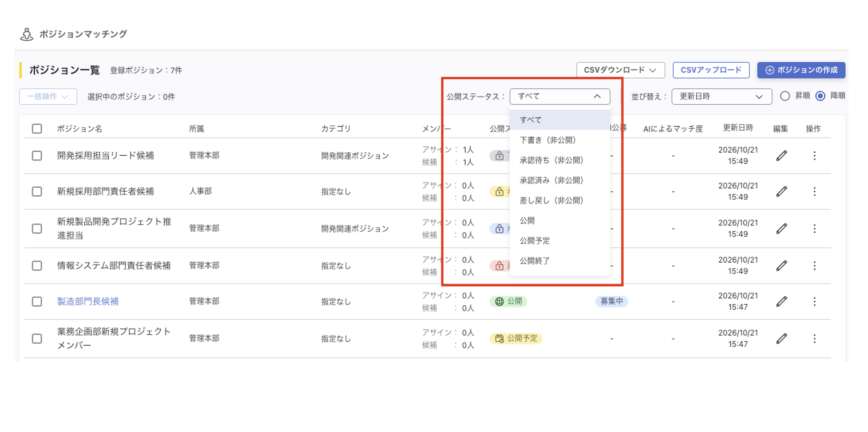Screen dimensions: 868x432
Task: Tick the select-all checkbox in table header
Action: pyautogui.click(x=37, y=129)
